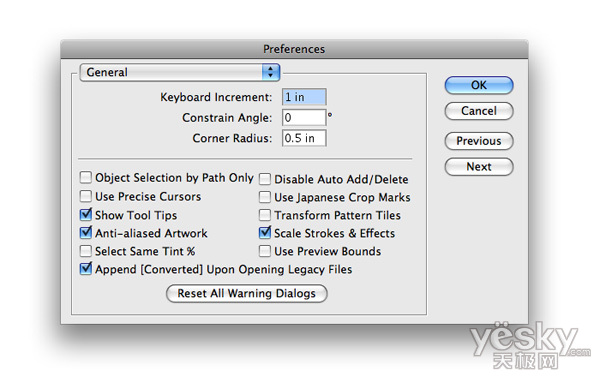Uncheck Show Tool Tips
600x377 pixels.
(x=86, y=214)
